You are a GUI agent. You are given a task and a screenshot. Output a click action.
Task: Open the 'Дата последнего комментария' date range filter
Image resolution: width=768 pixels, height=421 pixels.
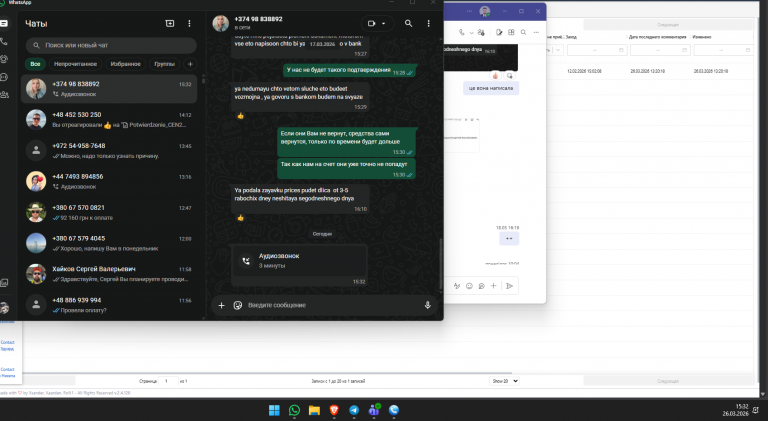(658, 50)
